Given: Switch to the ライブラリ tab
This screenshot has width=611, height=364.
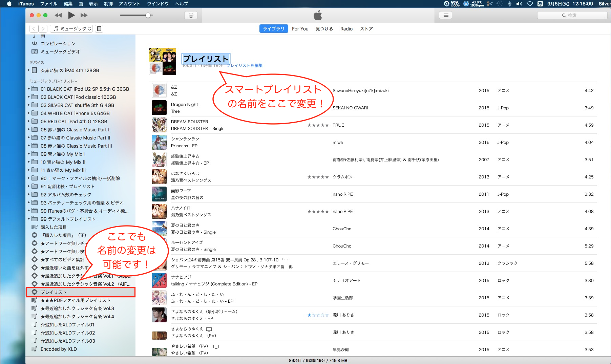Looking at the screenshot, I should pos(274,29).
